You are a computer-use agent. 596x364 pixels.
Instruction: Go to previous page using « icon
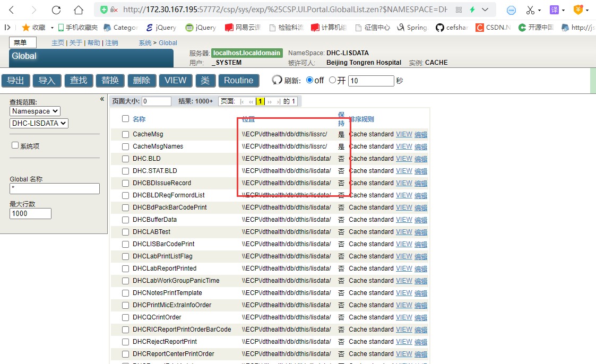(251, 101)
